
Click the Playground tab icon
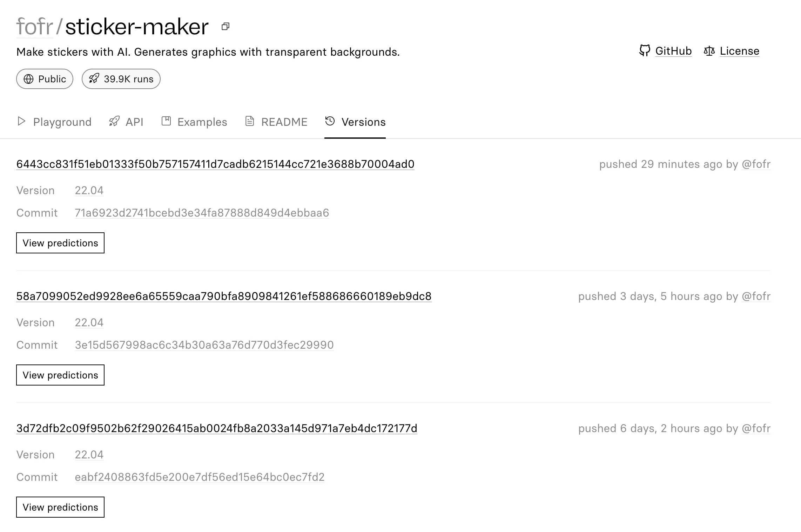pos(21,122)
